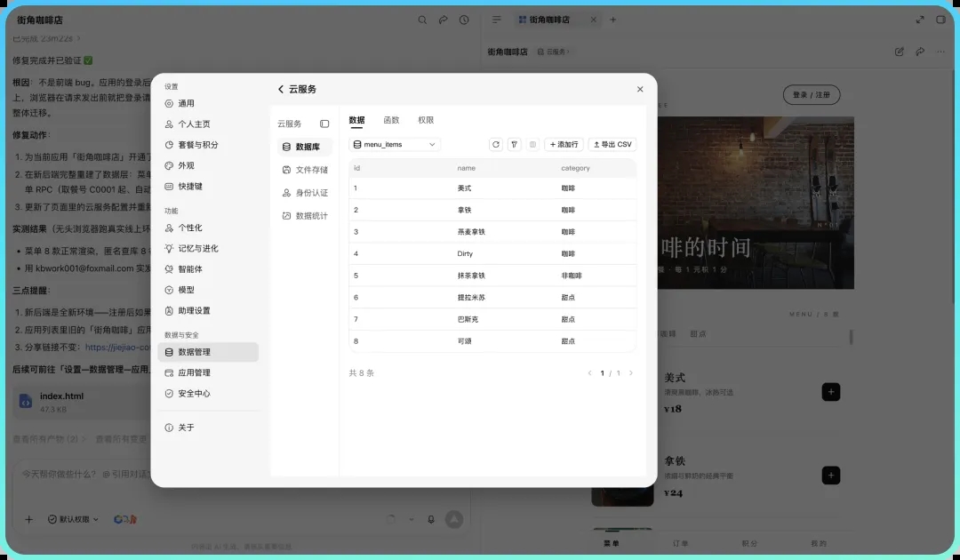Switch to the 数据 tab
This screenshot has height=560, width=960.
(x=357, y=120)
